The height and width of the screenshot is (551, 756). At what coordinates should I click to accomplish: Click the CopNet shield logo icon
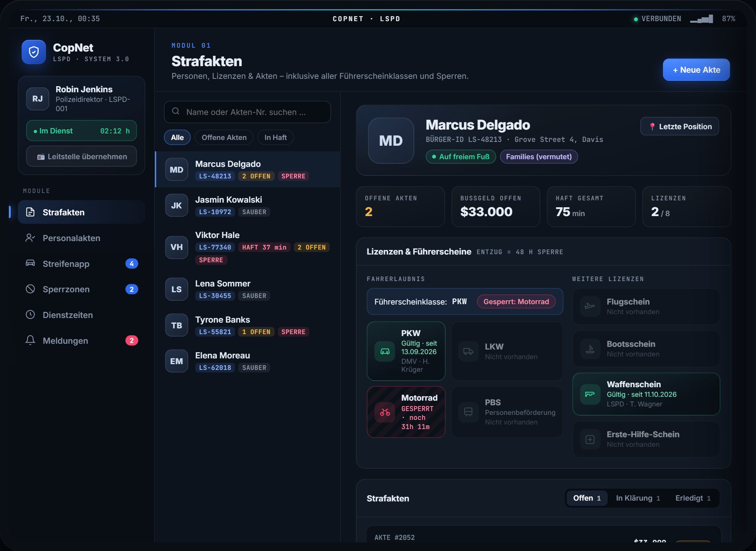(34, 52)
